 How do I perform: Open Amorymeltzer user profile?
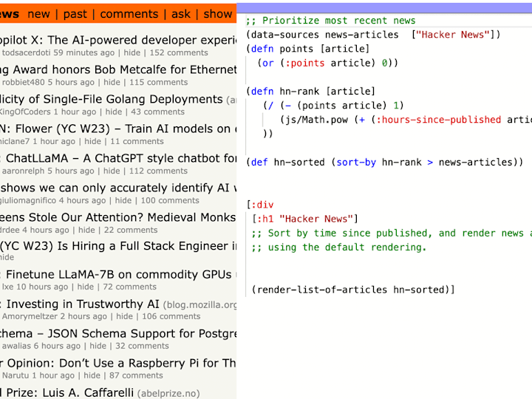(30, 316)
